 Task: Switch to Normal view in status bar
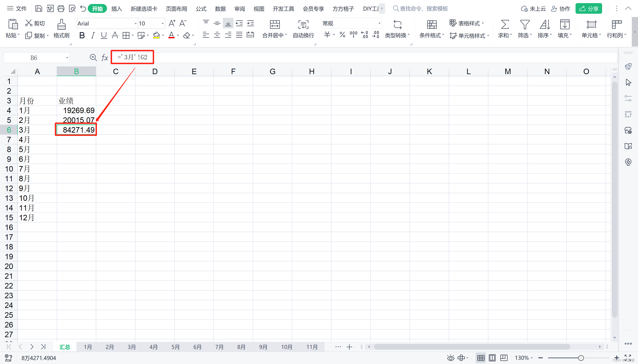click(481, 358)
